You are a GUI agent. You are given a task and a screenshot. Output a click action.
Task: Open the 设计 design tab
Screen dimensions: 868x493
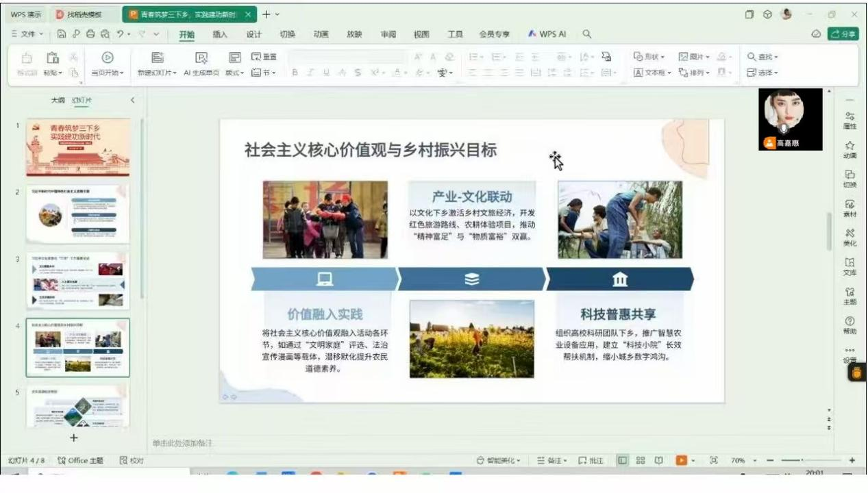tap(253, 34)
